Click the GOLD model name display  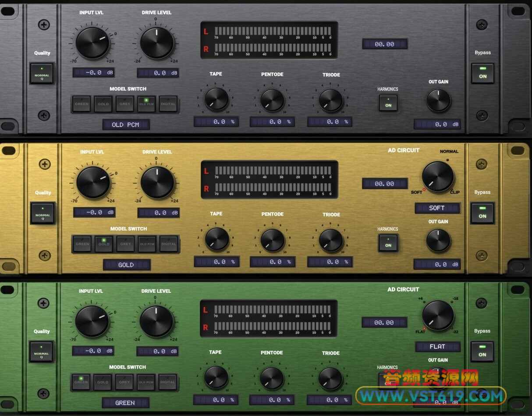click(127, 265)
